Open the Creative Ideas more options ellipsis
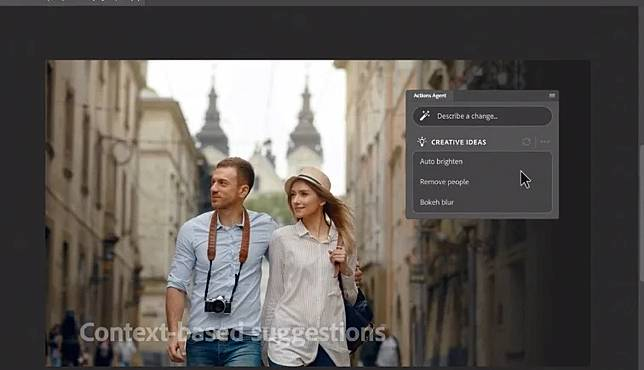The height and width of the screenshot is (370, 644). (x=545, y=142)
